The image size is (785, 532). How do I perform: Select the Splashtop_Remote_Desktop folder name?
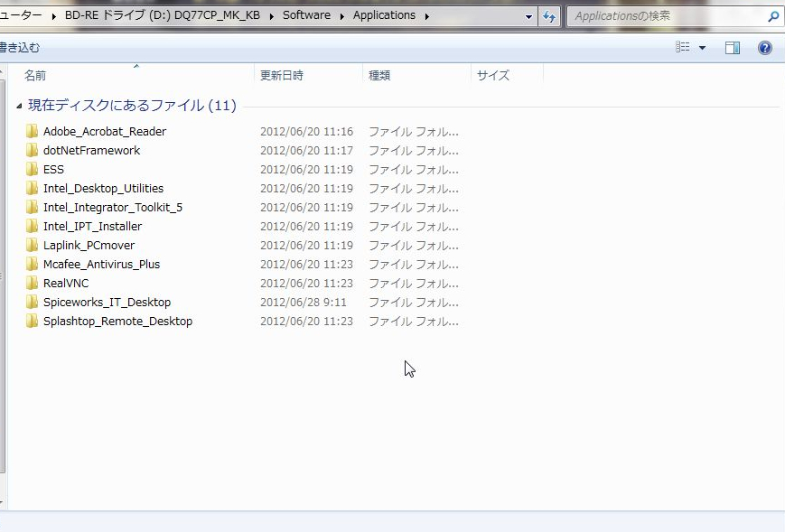click(x=117, y=322)
